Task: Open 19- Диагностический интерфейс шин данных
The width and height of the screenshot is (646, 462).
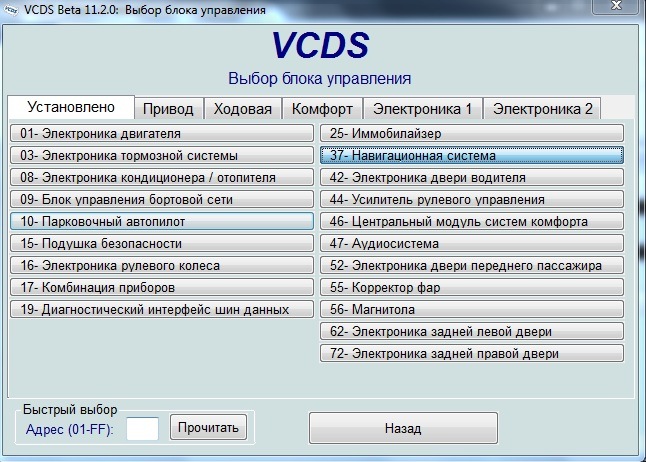Action: pyautogui.click(x=162, y=309)
